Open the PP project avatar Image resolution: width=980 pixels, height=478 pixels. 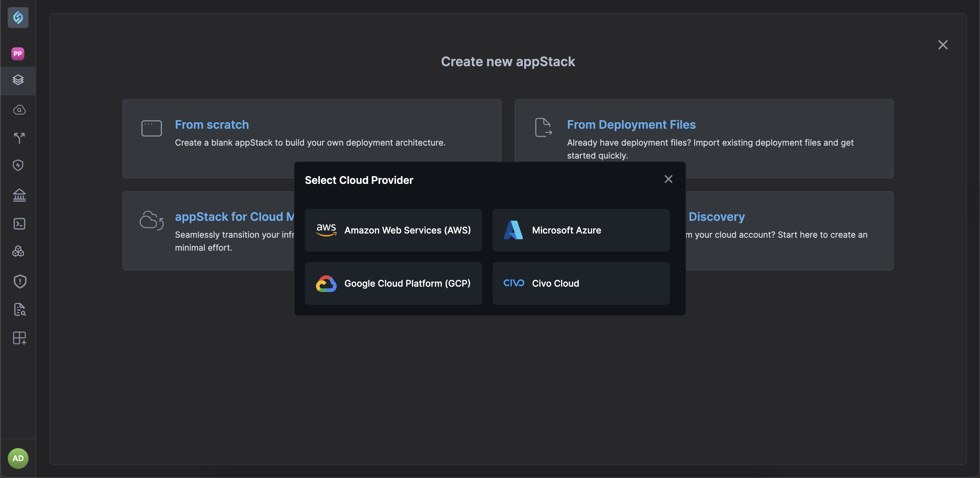click(18, 54)
